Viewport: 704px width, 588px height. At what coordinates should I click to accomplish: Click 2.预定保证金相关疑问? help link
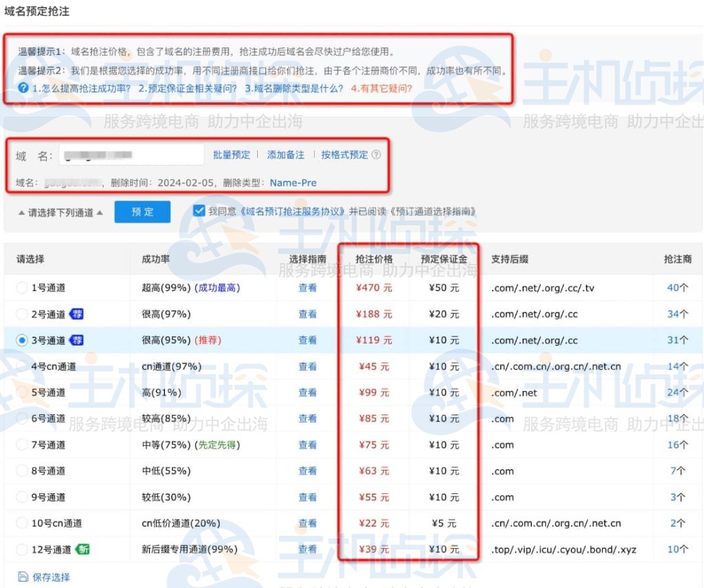click(x=188, y=89)
